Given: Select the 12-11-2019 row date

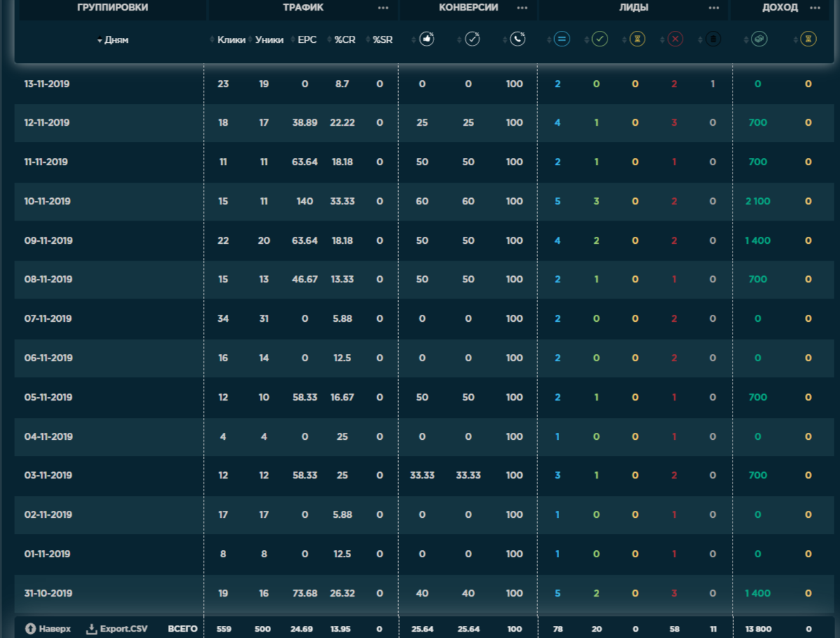Looking at the screenshot, I should tap(46, 122).
